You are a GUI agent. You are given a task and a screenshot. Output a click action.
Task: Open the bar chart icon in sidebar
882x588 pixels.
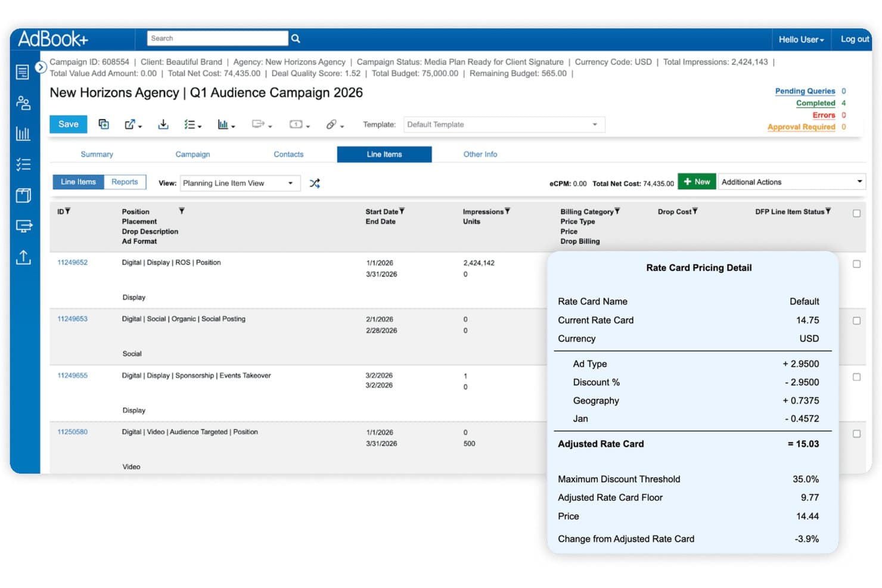pos(23,133)
